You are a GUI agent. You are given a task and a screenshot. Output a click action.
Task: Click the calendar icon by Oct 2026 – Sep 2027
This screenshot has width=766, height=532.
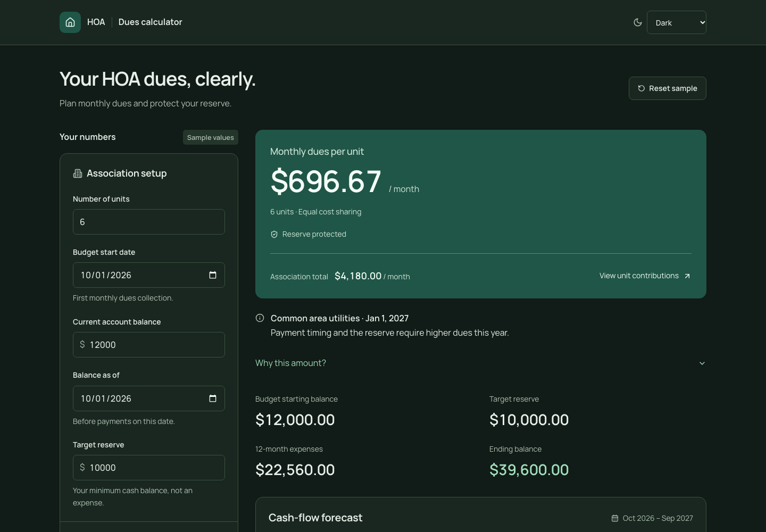click(615, 518)
